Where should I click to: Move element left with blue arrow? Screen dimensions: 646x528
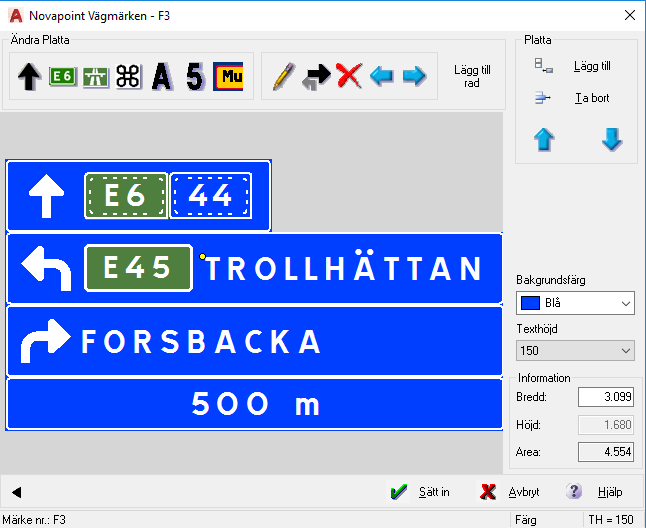pyautogui.click(x=382, y=76)
